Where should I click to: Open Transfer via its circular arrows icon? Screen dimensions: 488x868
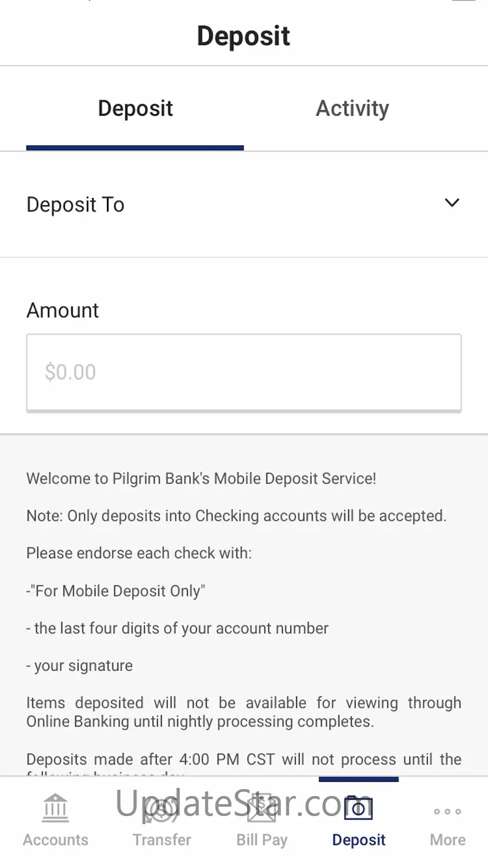pos(161,808)
